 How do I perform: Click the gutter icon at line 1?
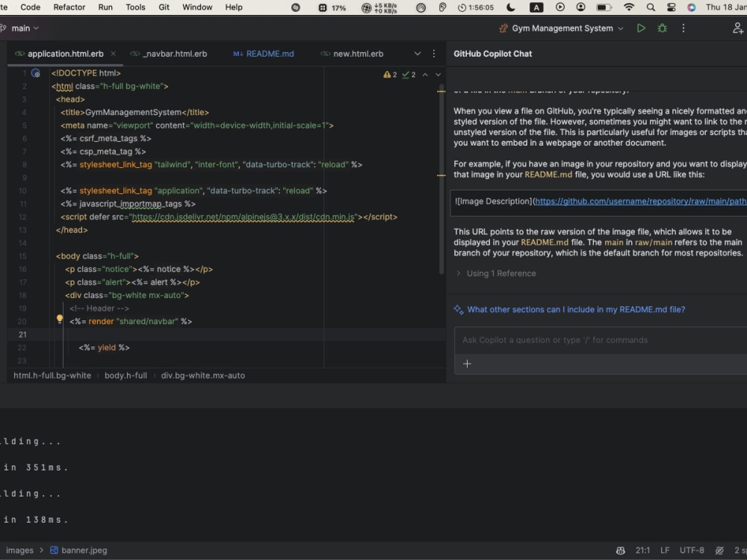click(36, 73)
